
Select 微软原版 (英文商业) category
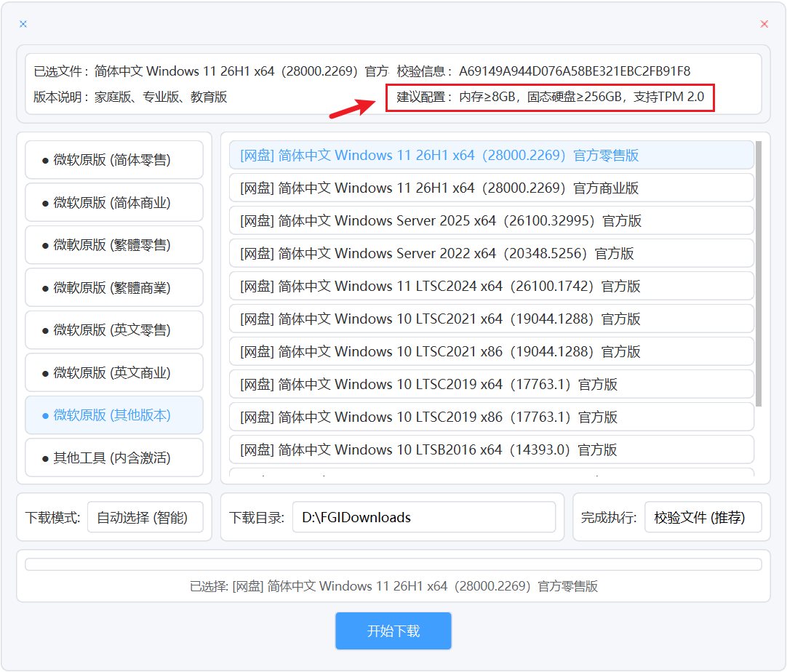point(114,373)
